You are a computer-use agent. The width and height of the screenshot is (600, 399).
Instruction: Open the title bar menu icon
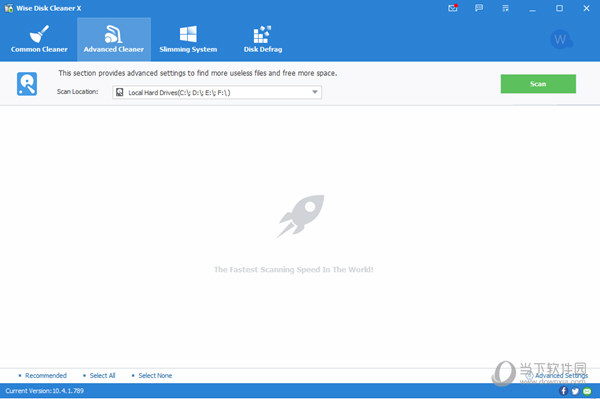(505, 8)
